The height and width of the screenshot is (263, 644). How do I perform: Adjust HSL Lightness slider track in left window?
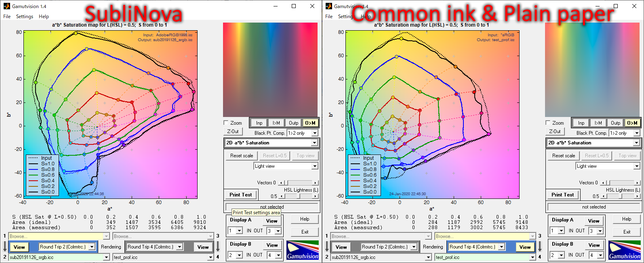tap(299, 196)
